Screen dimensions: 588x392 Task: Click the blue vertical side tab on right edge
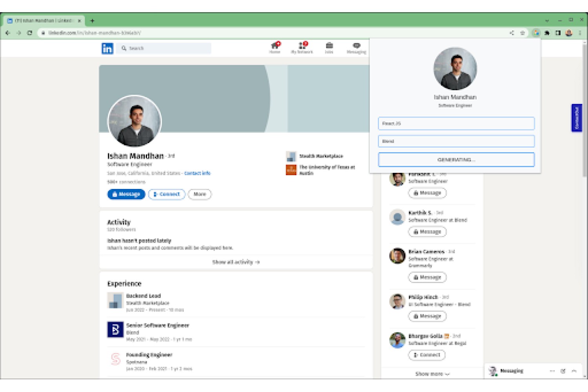pos(577,118)
